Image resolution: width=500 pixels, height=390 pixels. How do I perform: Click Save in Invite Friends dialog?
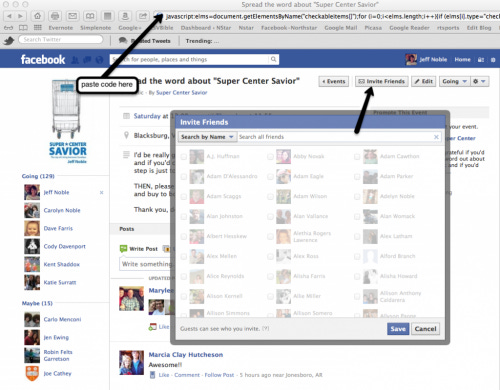[398, 329]
